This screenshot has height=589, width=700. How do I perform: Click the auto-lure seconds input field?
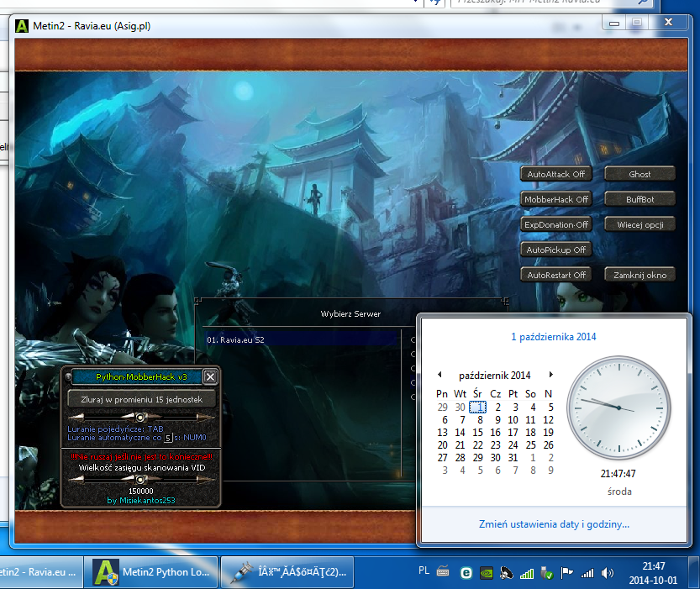click(x=168, y=438)
